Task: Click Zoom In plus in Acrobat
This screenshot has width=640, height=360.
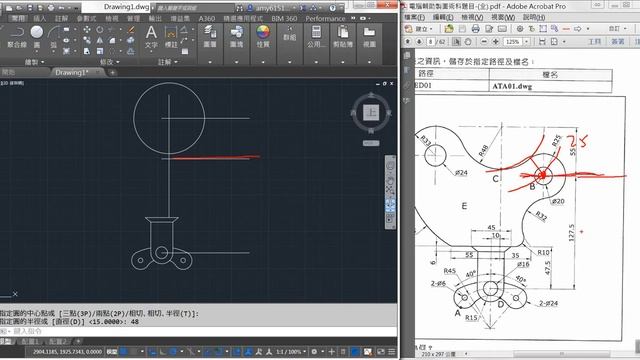Action: pyautogui.click(x=496, y=42)
